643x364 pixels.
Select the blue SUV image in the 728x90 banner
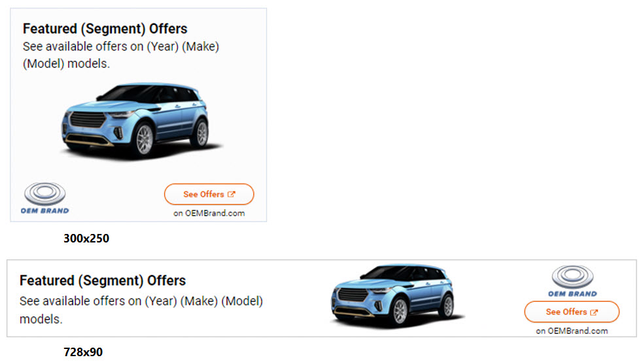tap(392, 294)
